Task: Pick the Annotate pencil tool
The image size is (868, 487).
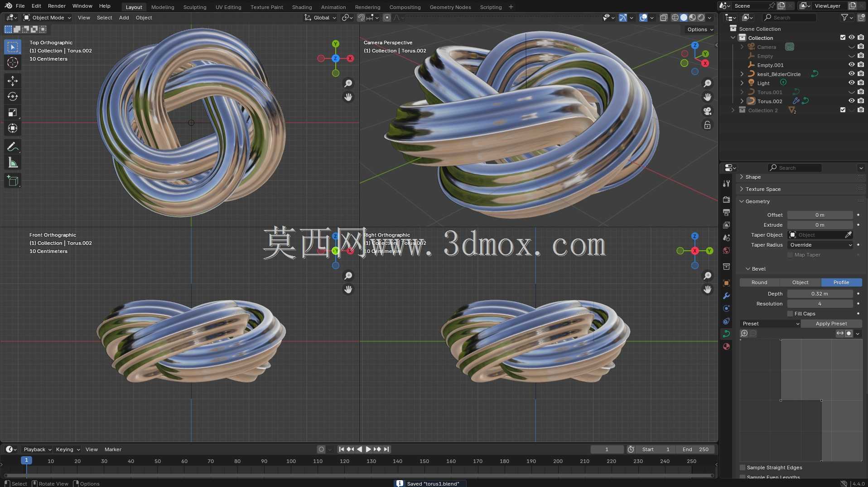Action: tap(13, 147)
